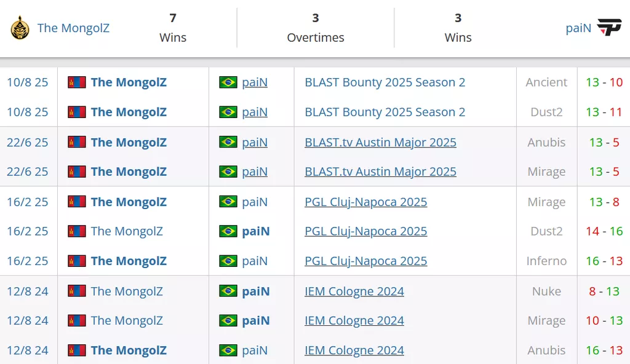Image resolution: width=630 pixels, height=364 pixels.
Task: Click The MongolZ in 16 - 13 Anubis row
Action: click(129, 350)
